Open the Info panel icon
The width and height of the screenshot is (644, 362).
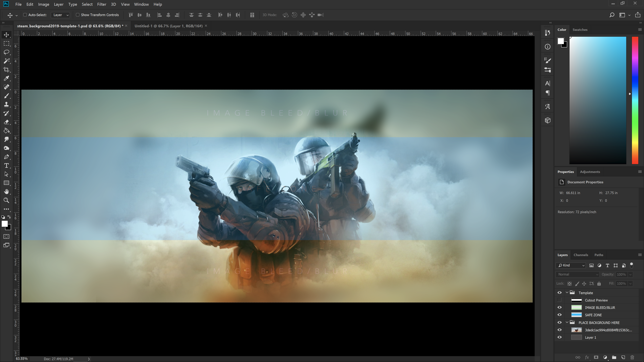click(x=548, y=47)
